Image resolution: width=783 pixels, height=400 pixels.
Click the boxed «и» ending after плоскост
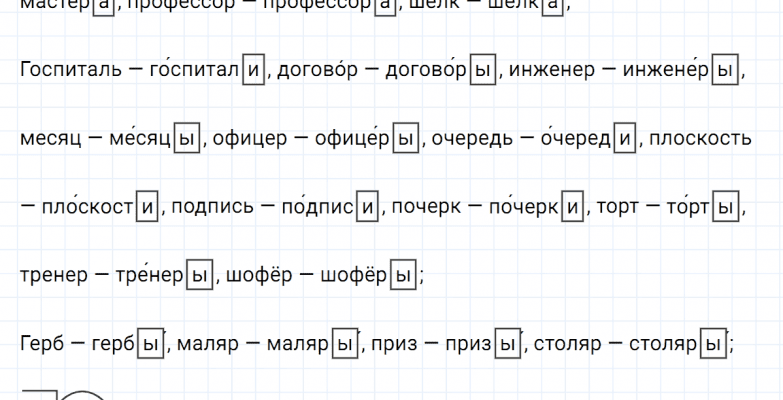(x=148, y=209)
